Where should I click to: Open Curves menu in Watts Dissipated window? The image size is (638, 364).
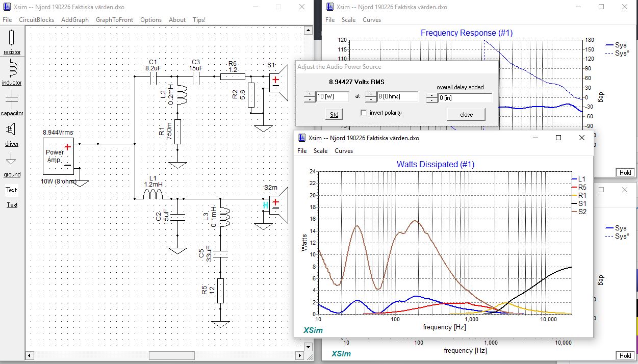coord(344,151)
